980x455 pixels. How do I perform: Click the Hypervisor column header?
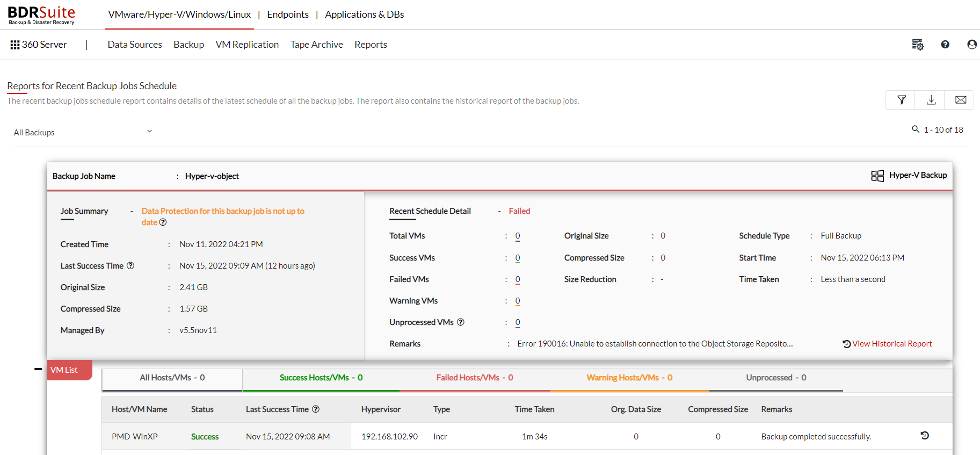point(381,409)
